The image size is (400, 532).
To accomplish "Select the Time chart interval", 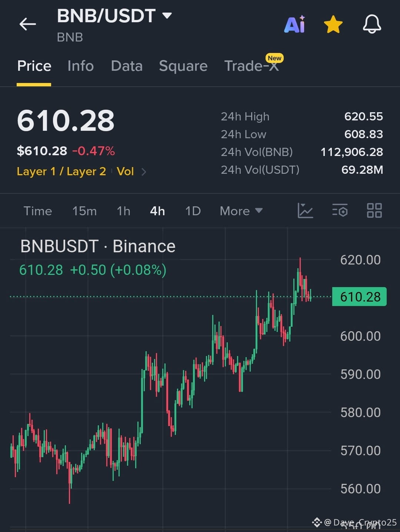I will (x=38, y=211).
